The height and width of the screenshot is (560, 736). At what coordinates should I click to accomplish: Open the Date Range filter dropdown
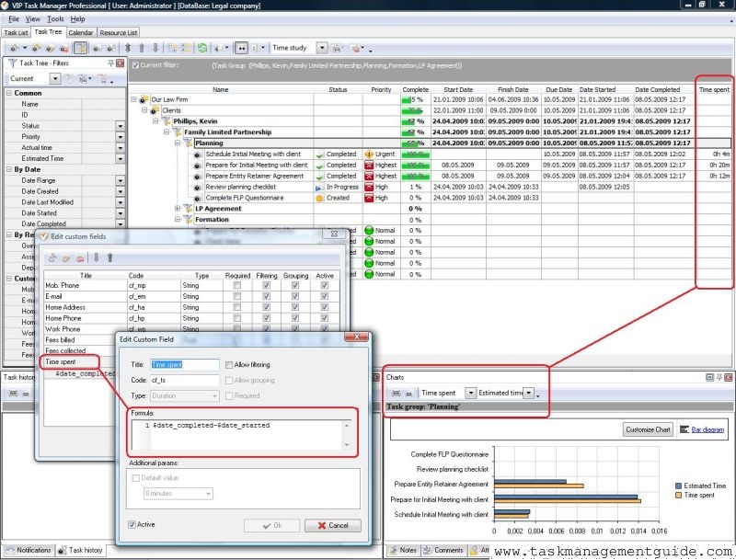[x=121, y=180]
